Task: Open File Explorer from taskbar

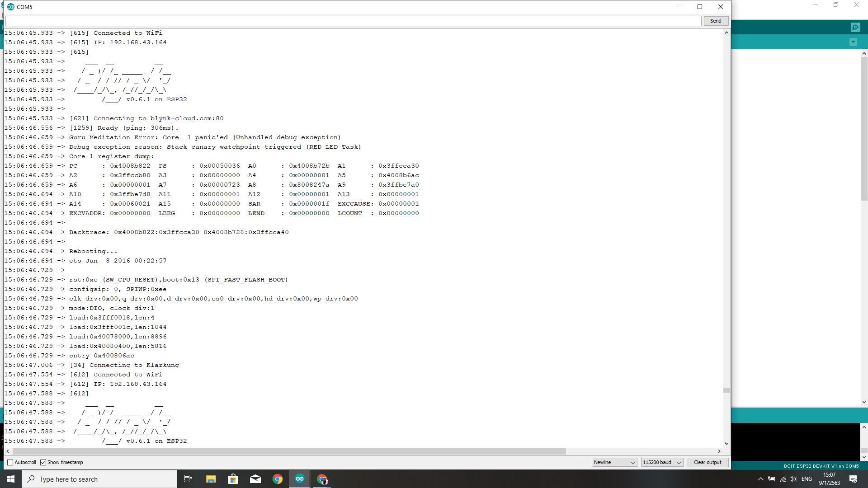Action: coord(211,479)
